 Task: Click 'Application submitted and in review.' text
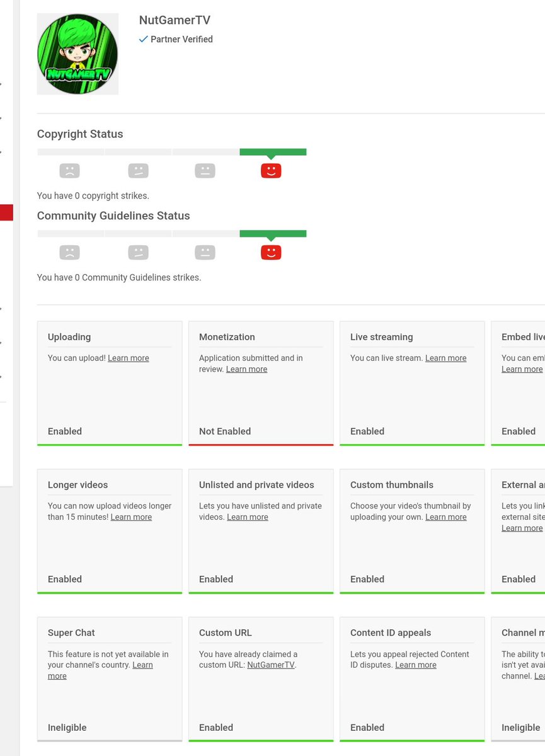[x=251, y=364]
